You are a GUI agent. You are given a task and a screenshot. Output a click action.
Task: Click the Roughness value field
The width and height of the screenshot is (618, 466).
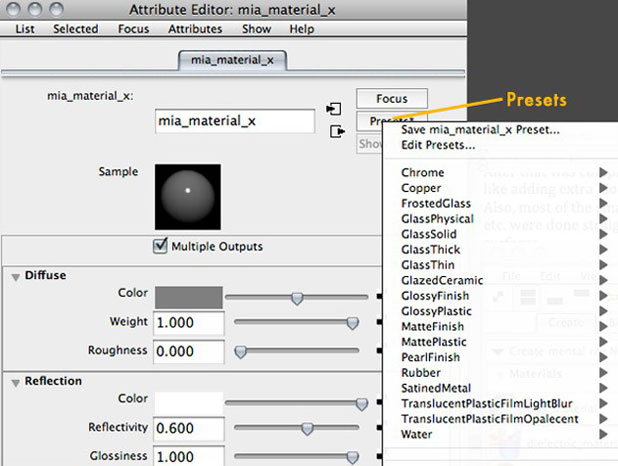click(189, 352)
